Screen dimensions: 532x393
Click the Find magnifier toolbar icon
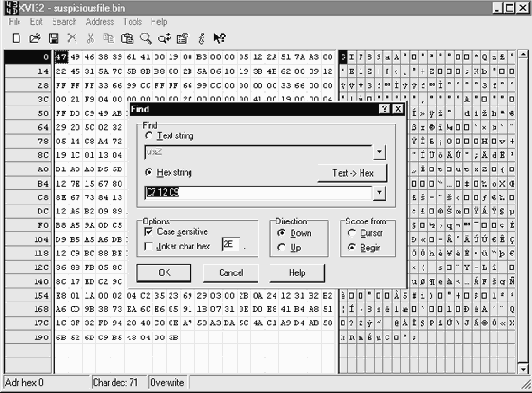coord(146,38)
